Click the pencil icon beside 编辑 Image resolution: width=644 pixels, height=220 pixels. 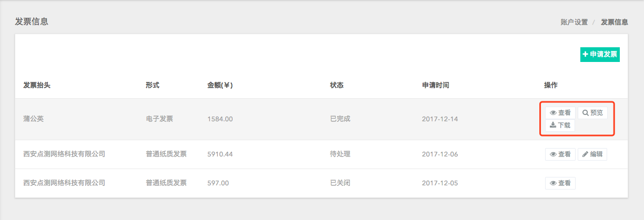click(586, 154)
